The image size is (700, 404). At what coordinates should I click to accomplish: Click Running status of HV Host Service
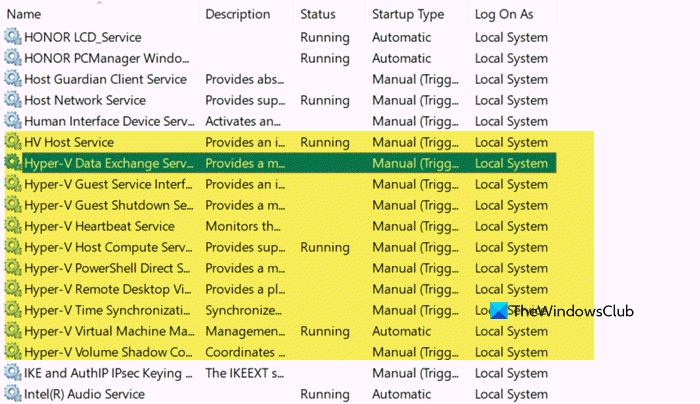(325, 142)
